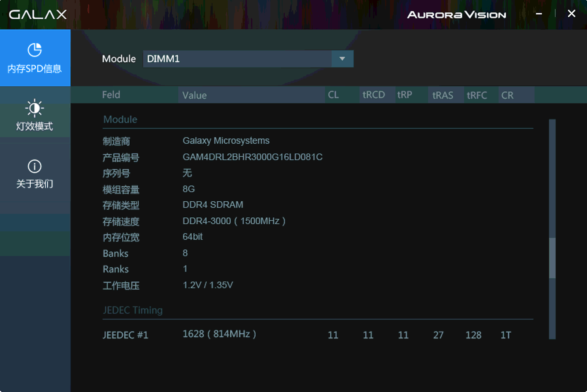Viewport: 587px width, 392px height.
Task: Select the 1.2V / 1.35V voltage value
Action: [x=208, y=285]
